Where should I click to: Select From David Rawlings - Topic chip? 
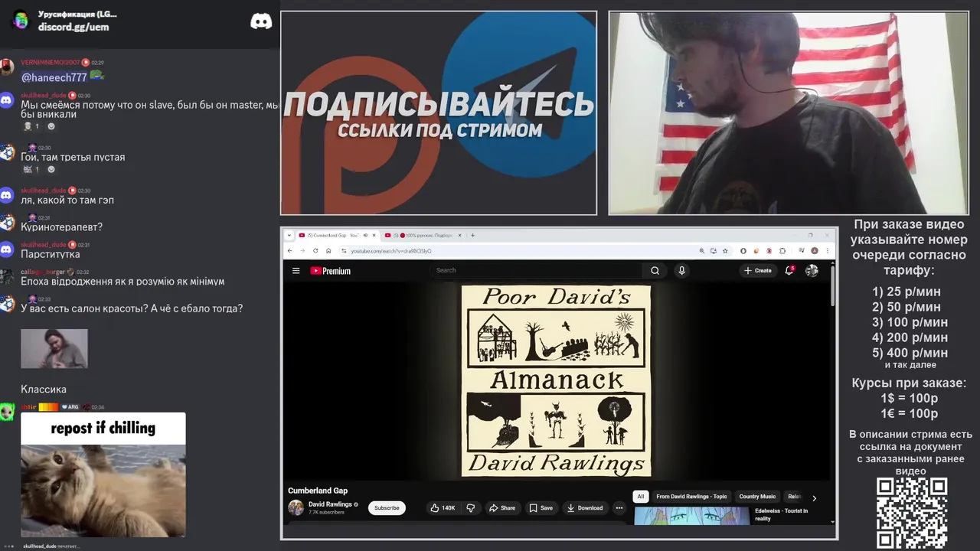(x=691, y=497)
